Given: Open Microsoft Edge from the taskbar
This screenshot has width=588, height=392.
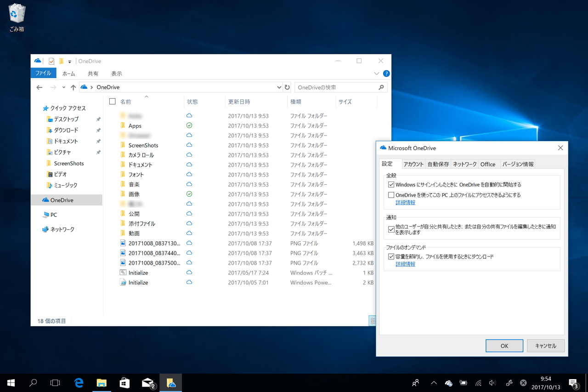Looking at the screenshot, I should coord(79,382).
